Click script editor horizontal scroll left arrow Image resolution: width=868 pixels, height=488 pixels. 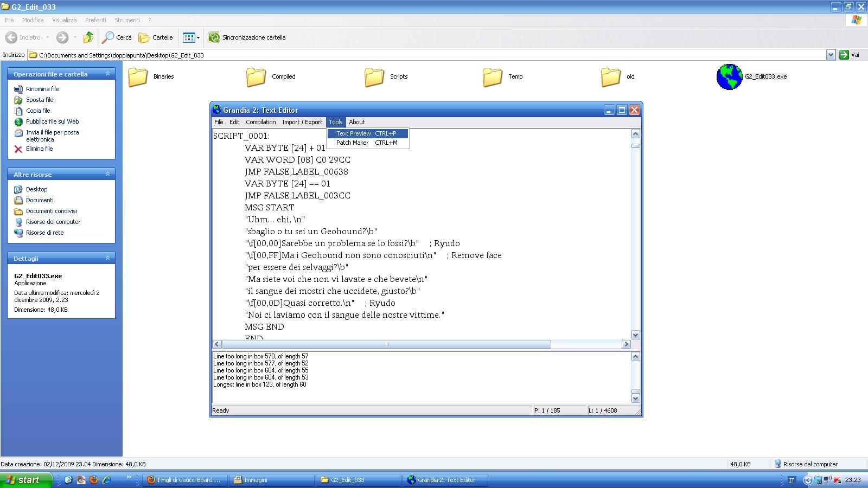[x=217, y=344]
